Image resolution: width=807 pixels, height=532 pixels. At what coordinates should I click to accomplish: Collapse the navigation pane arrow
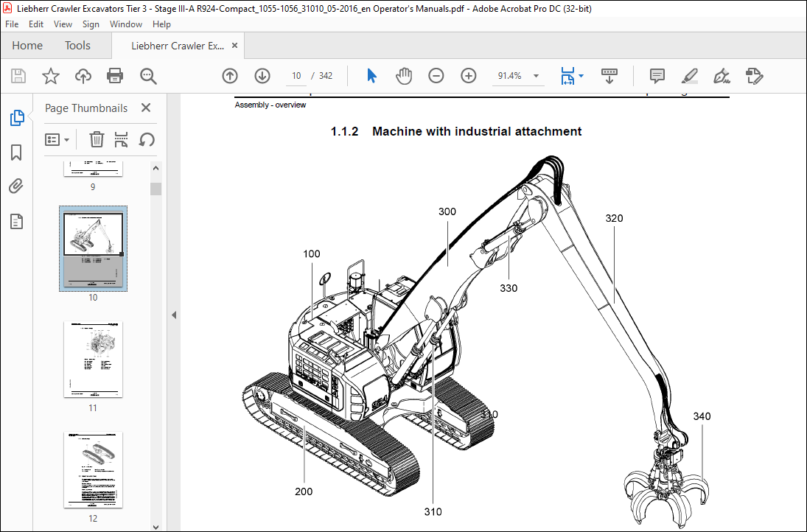(174, 315)
